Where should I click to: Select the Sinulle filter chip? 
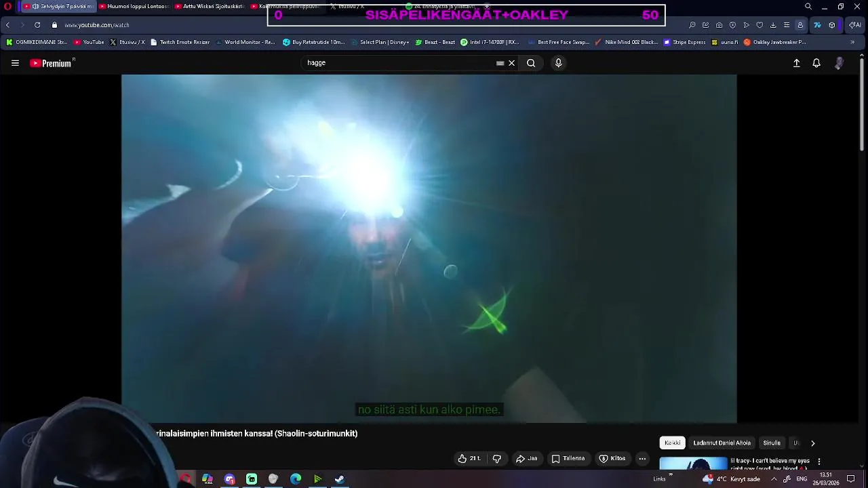point(772,443)
